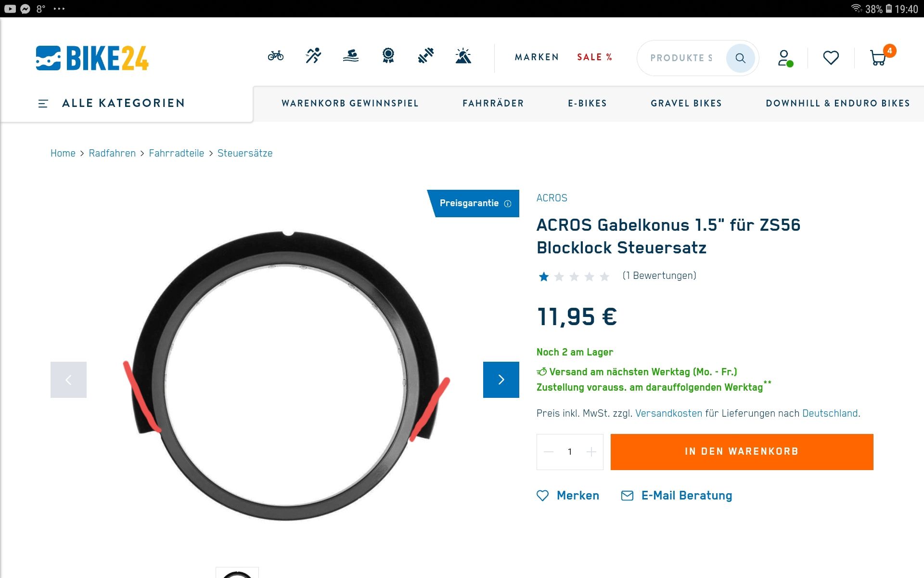
Task: Open the wishlist heart icon in header
Action: [x=831, y=58]
